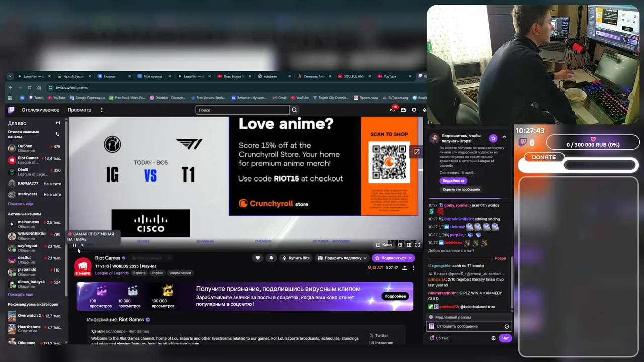
Task: Pause the Riot Games stream
Action: click(74, 245)
